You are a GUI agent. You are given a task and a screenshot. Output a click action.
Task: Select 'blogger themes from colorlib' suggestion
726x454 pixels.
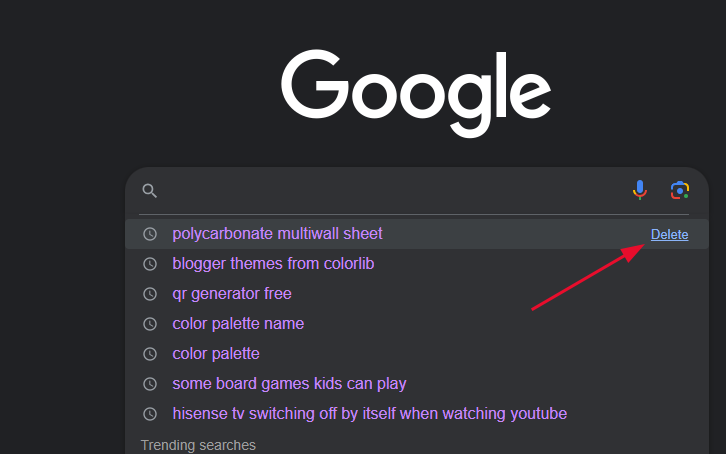click(273, 264)
